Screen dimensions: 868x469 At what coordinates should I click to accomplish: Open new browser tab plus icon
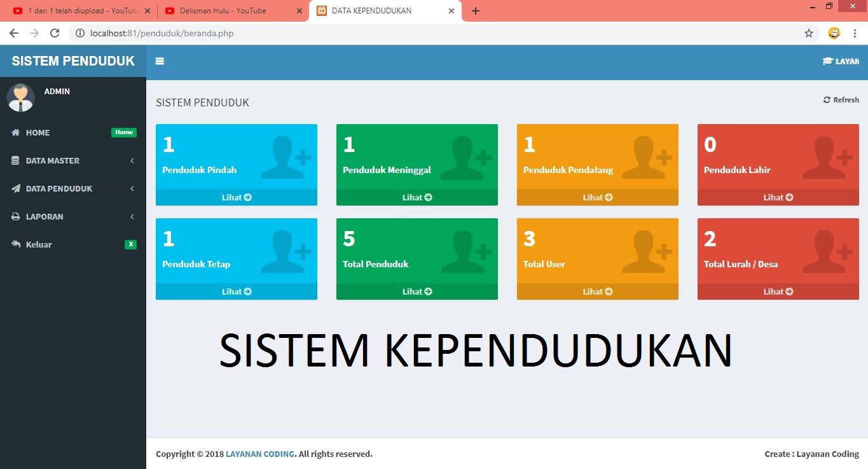pyautogui.click(x=475, y=11)
